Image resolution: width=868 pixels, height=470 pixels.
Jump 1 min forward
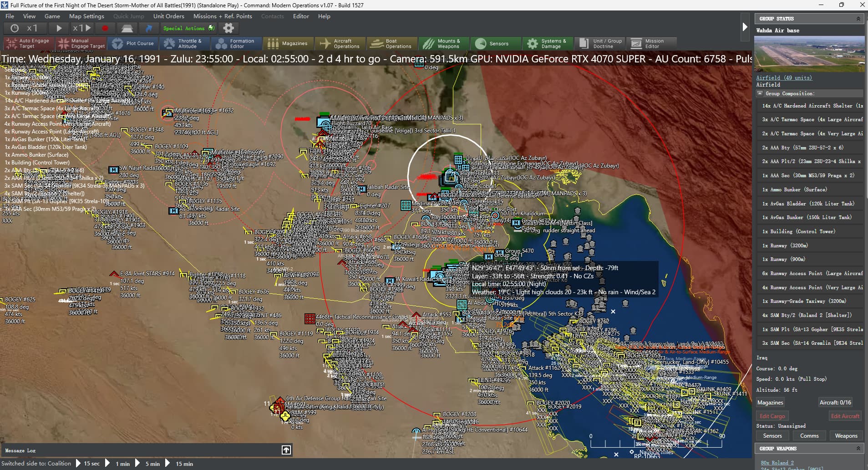click(x=118, y=464)
